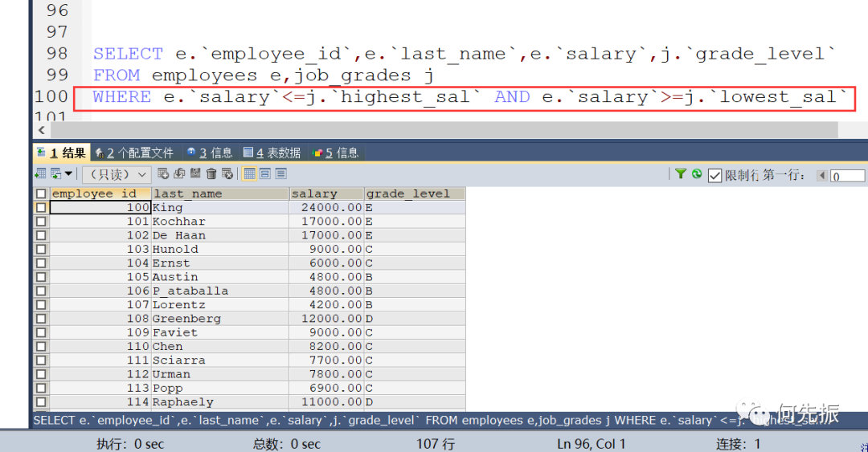
Task: Select the last_name cell Urman
Action: pyautogui.click(x=220, y=374)
